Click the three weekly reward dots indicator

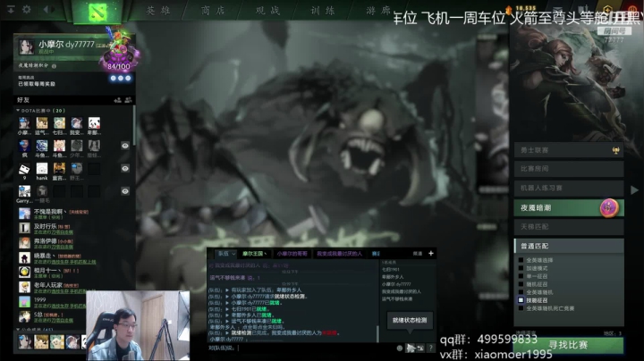point(121,78)
